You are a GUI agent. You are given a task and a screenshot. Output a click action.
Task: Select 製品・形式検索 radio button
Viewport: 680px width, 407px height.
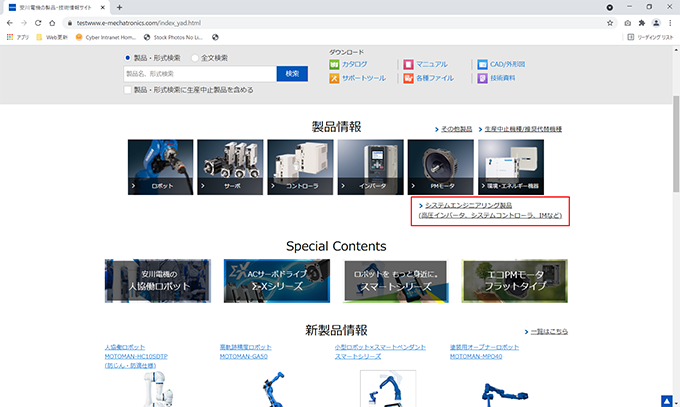[128, 58]
